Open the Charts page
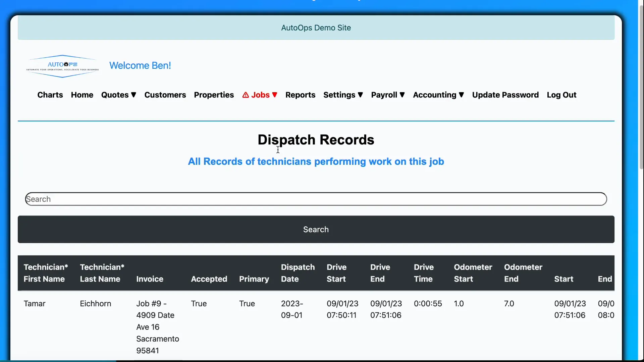 tap(50, 95)
